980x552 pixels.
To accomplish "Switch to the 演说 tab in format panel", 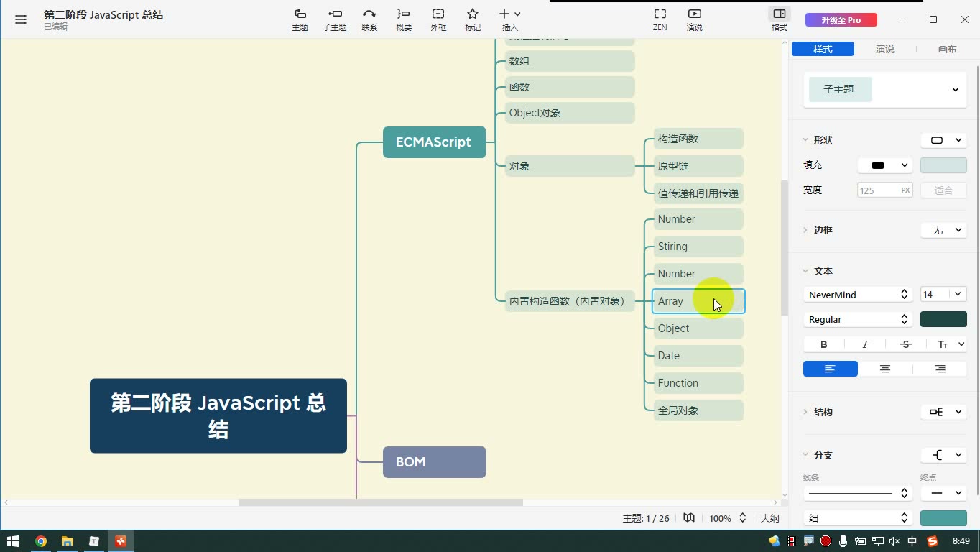I will pos(885,49).
